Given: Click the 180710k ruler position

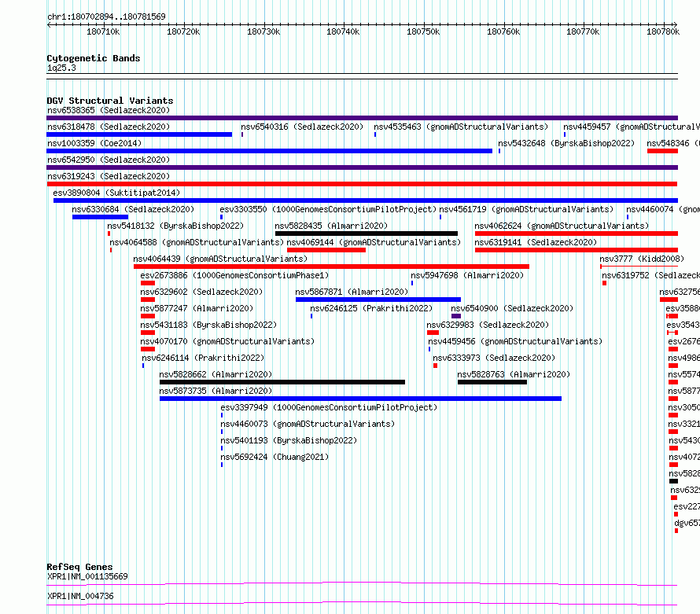Looking at the screenshot, I should point(103,31).
